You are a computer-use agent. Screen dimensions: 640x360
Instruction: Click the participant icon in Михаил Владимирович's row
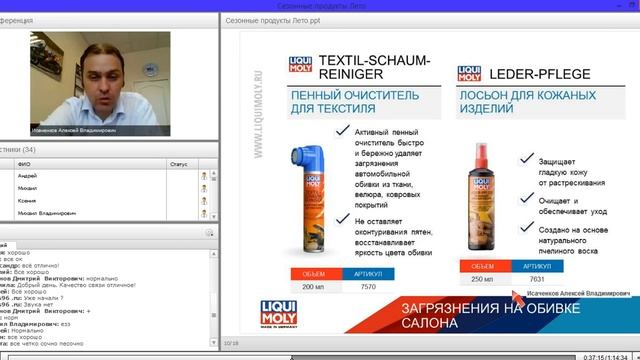pos(204,213)
